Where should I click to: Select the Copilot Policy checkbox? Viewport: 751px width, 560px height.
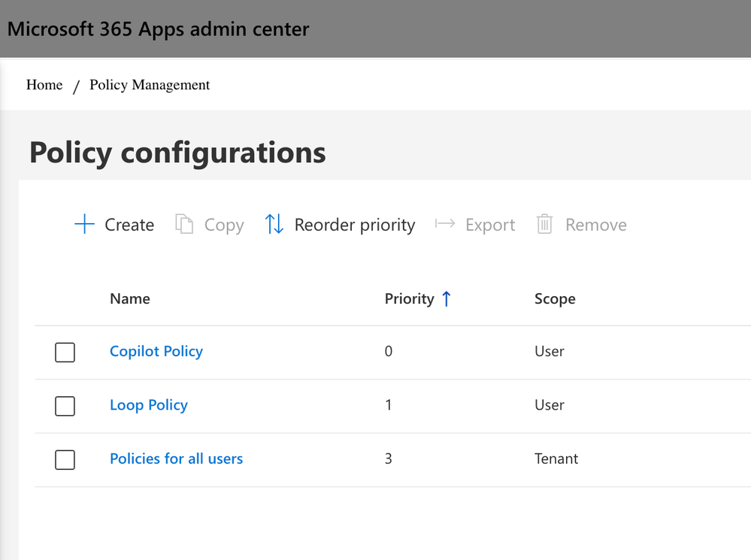pyautogui.click(x=65, y=352)
